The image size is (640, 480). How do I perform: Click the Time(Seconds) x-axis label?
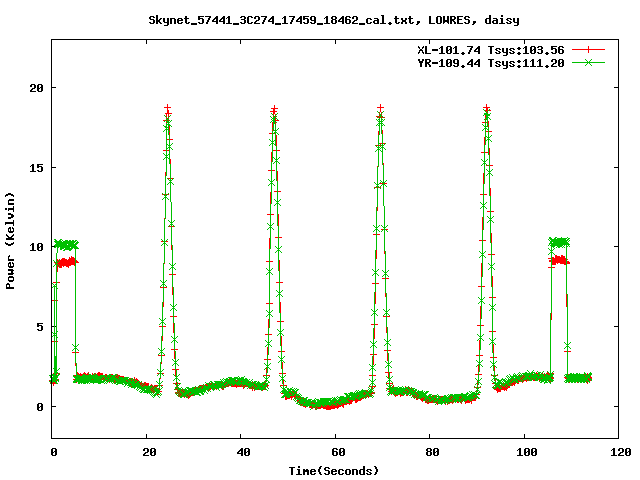tap(334, 471)
